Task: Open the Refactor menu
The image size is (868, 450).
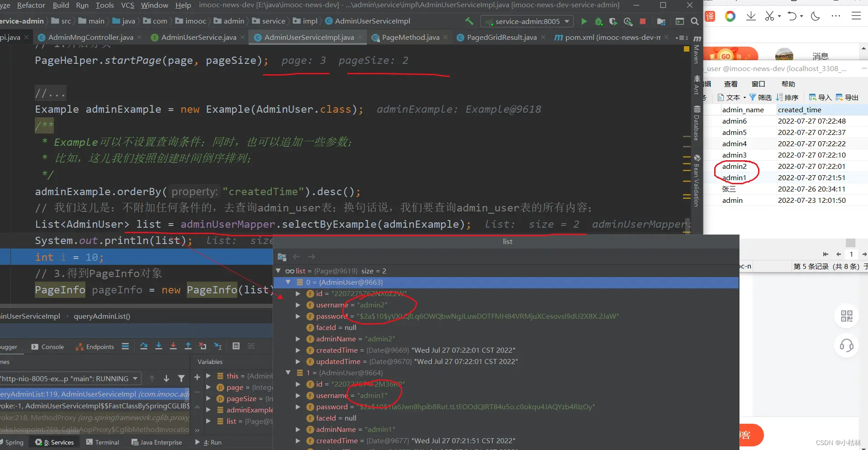Action: coord(31,5)
